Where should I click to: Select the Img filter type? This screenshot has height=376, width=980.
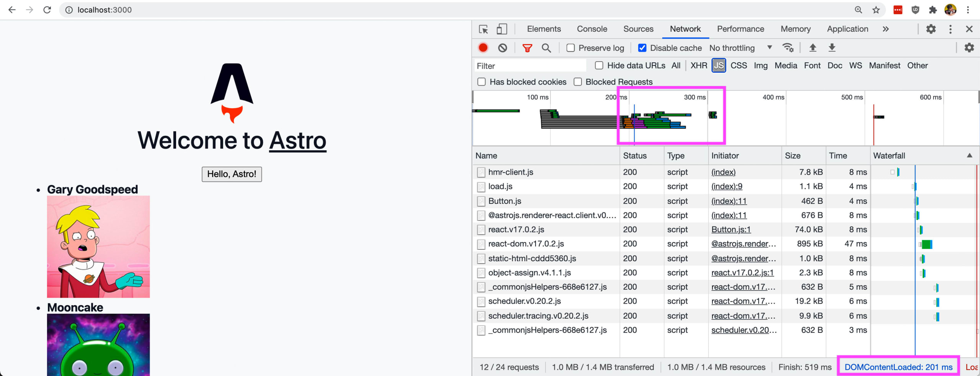pos(760,65)
